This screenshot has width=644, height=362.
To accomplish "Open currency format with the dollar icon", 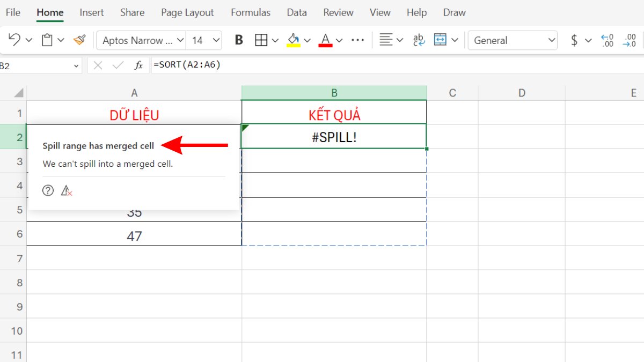I will [x=575, y=40].
